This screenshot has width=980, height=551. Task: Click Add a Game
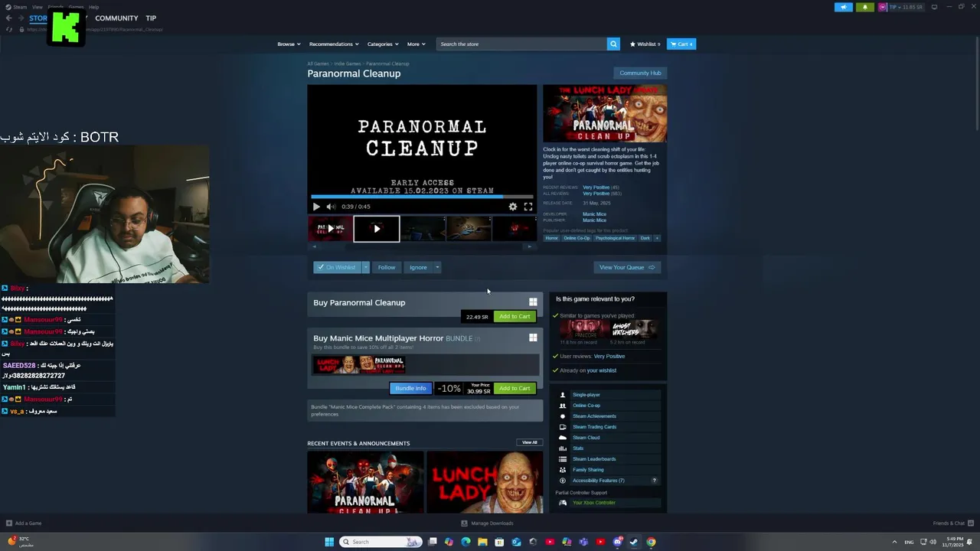click(24, 523)
